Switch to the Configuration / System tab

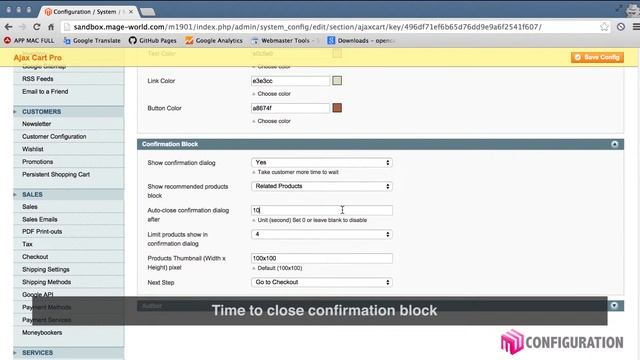tap(87, 12)
